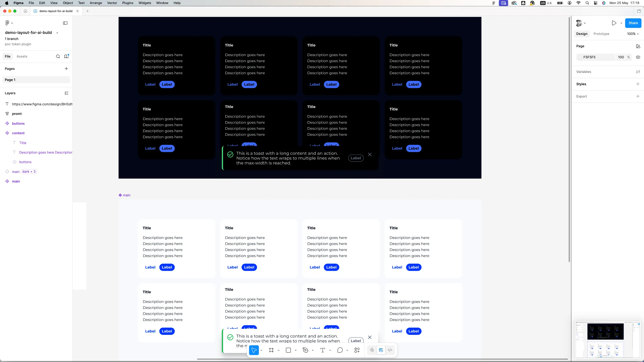This screenshot has height=362, width=644.
Task: Expand comment tool options chevron
Action: point(347,350)
